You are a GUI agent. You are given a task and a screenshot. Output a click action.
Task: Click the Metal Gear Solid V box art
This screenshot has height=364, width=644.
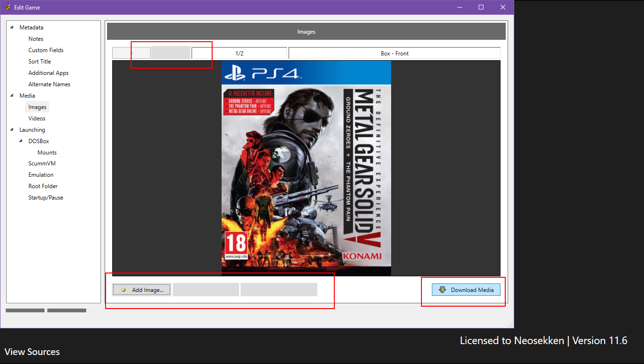point(306,168)
